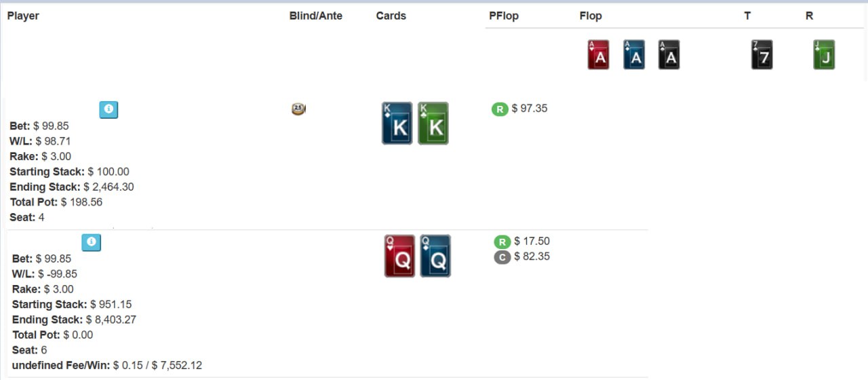
Task: Select the green King hole card
Action: pyautogui.click(x=433, y=123)
